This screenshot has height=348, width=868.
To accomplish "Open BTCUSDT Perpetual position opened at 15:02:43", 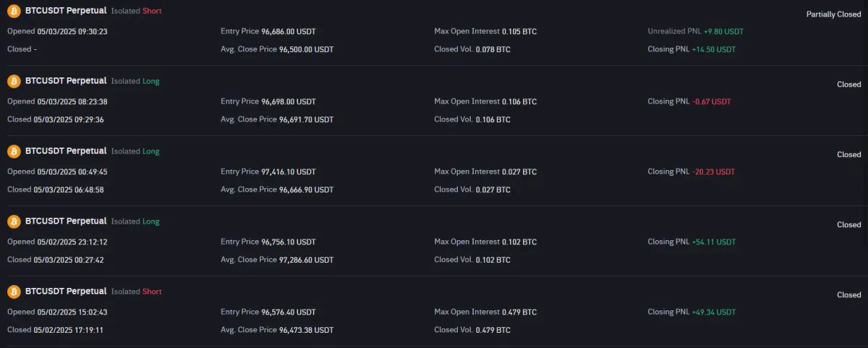I will pos(66,292).
